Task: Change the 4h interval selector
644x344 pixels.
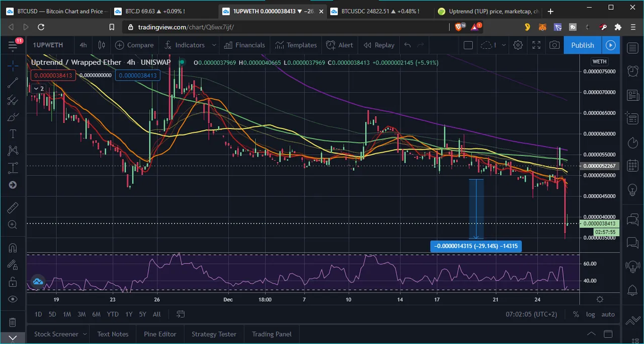Action: 83,45
